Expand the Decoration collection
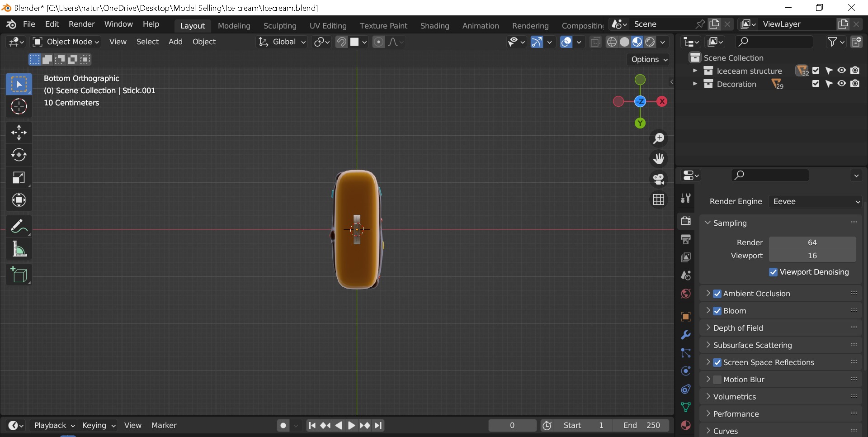The height and width of the screenshot is (437, 868). tap(695, 84)
